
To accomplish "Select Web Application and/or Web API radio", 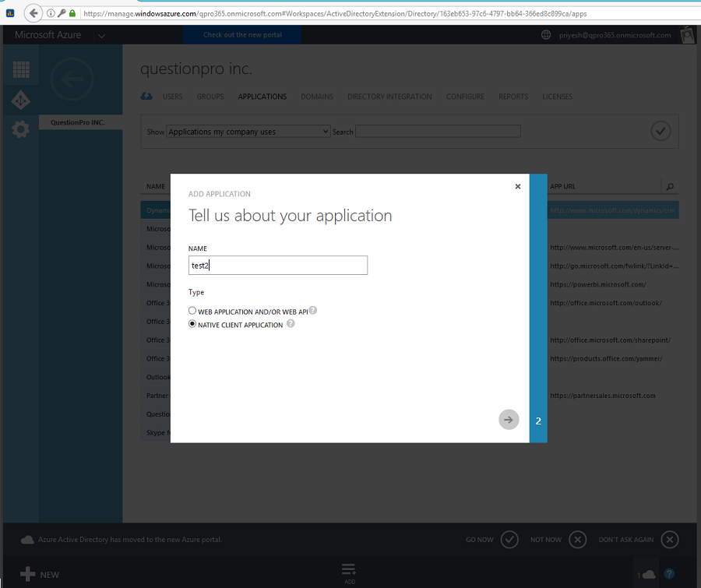I will (192, 311).
